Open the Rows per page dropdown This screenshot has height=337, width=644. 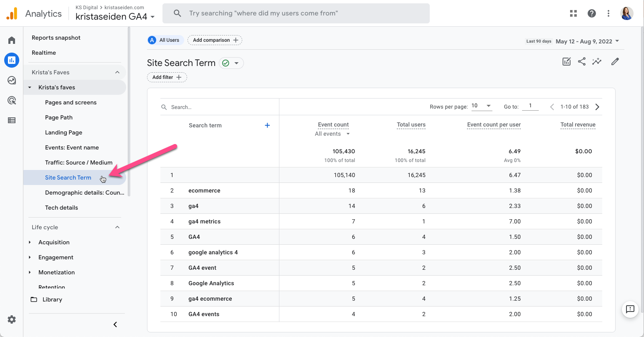point(482,106)
